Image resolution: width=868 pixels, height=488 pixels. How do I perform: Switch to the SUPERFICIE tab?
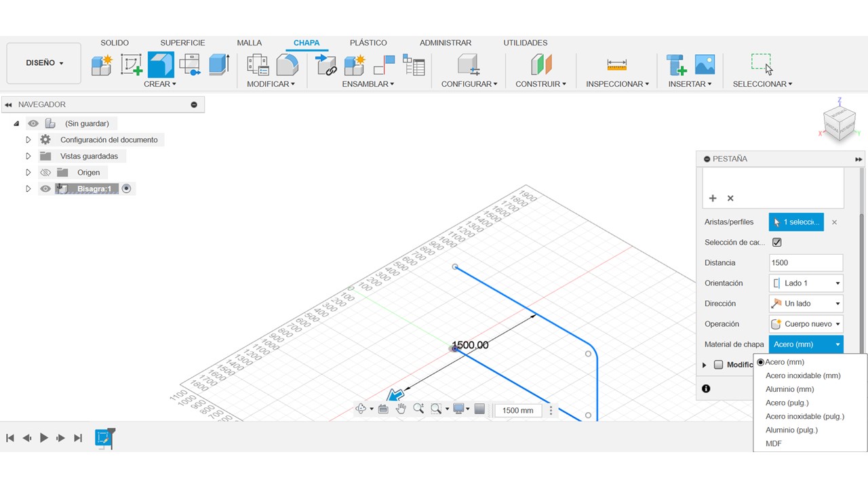[182, 43]
